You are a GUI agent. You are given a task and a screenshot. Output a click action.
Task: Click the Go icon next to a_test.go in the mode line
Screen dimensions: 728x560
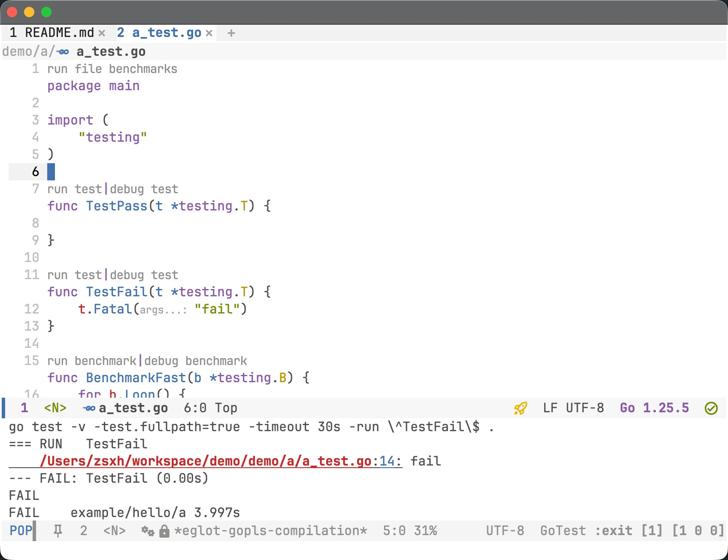[x=89, y=408]
